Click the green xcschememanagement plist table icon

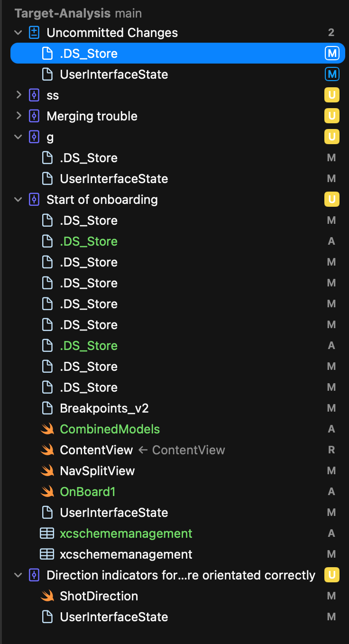(47, 534)
